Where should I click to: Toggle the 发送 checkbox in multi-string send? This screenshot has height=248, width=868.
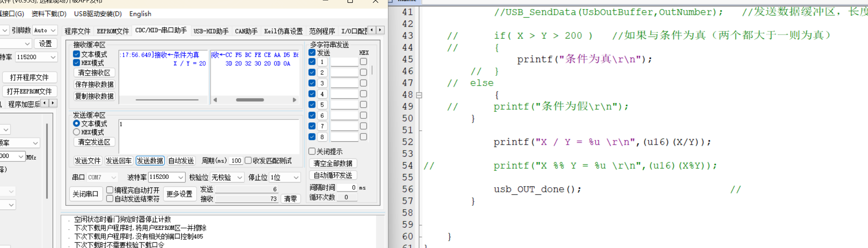(312, 53)
